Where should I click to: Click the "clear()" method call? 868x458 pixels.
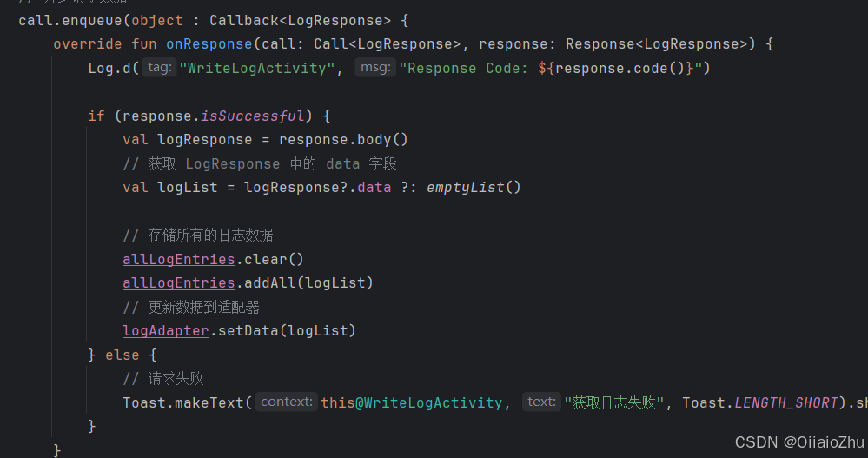(274, 259)
